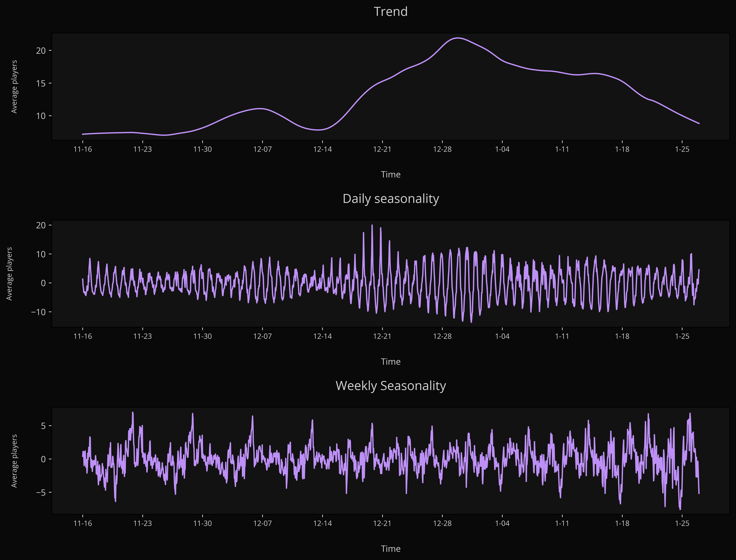This screenshot has width=736, height=560.
Task: Choose the "12-28" tick on Weekly Seasonality chart
Action: [442, 523]
